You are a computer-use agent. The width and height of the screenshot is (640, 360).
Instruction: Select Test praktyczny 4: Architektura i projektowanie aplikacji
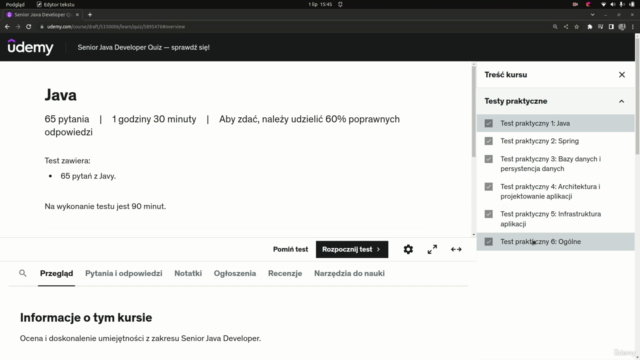point(556,191)
